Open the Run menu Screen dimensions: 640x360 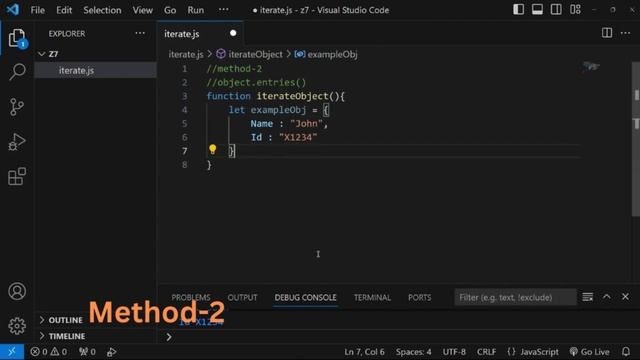tap(196, 10)
